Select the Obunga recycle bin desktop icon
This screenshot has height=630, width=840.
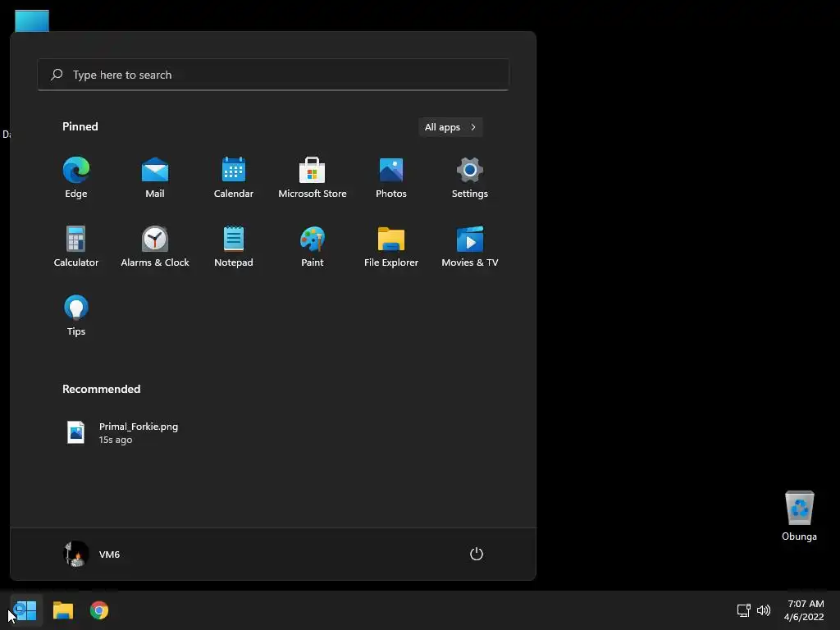tap(799, 516)
